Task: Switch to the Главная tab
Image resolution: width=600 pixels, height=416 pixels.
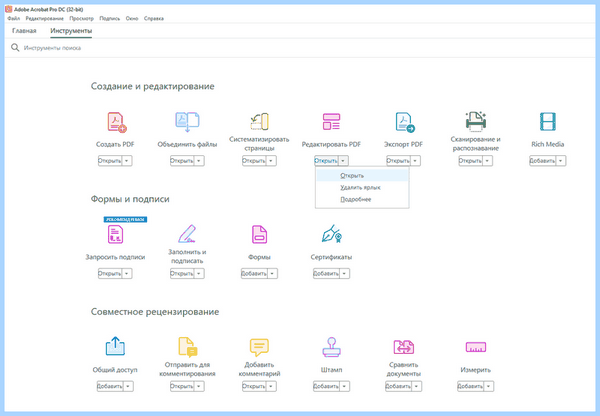Action: [24, 31]
